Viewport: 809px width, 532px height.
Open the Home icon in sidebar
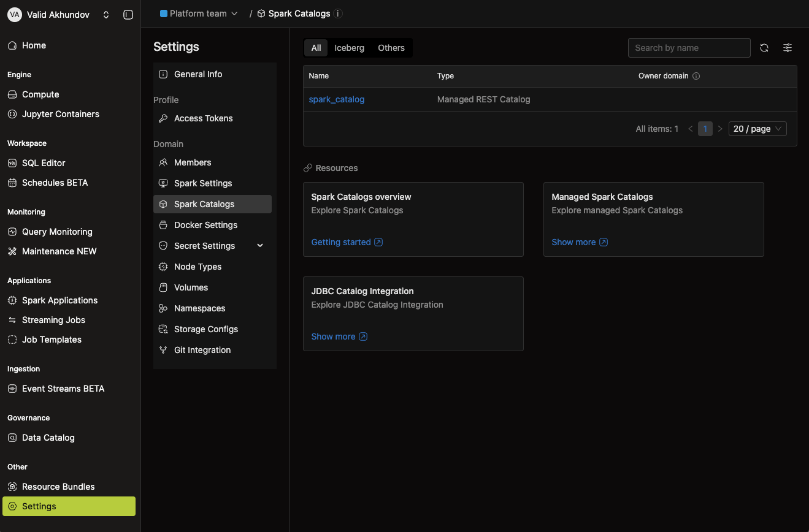[x=12, y=45]
